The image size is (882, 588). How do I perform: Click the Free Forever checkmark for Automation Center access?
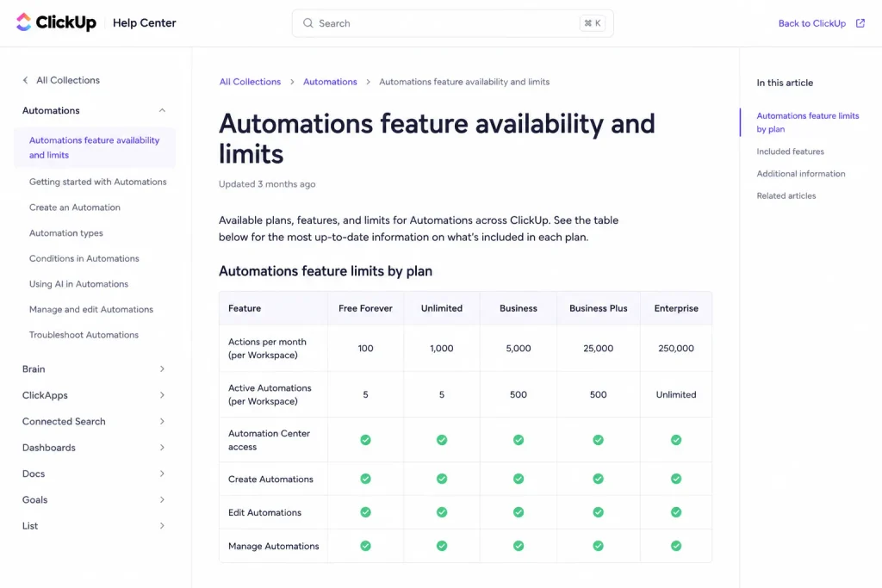pos(365,440)
